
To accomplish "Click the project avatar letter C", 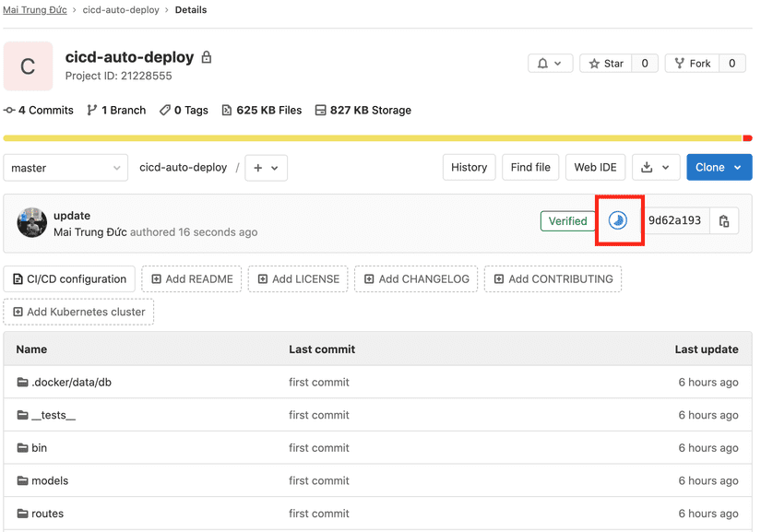I will (x=28, y=66).
